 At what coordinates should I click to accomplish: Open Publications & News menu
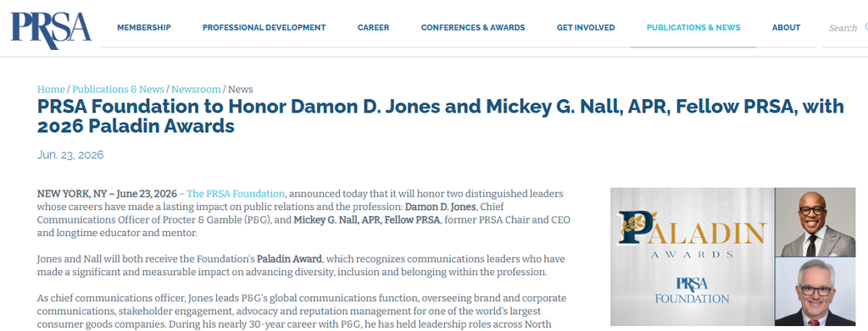693,28
